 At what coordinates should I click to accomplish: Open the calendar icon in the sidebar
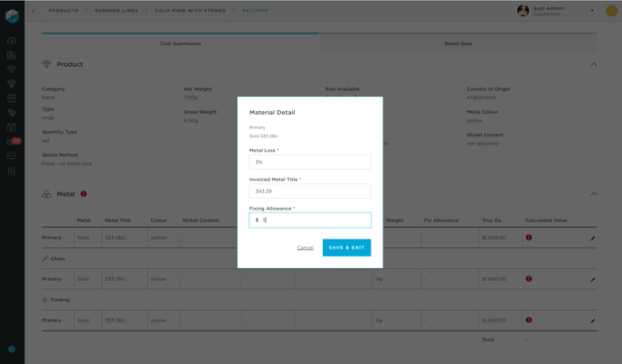tap(12, 127)
